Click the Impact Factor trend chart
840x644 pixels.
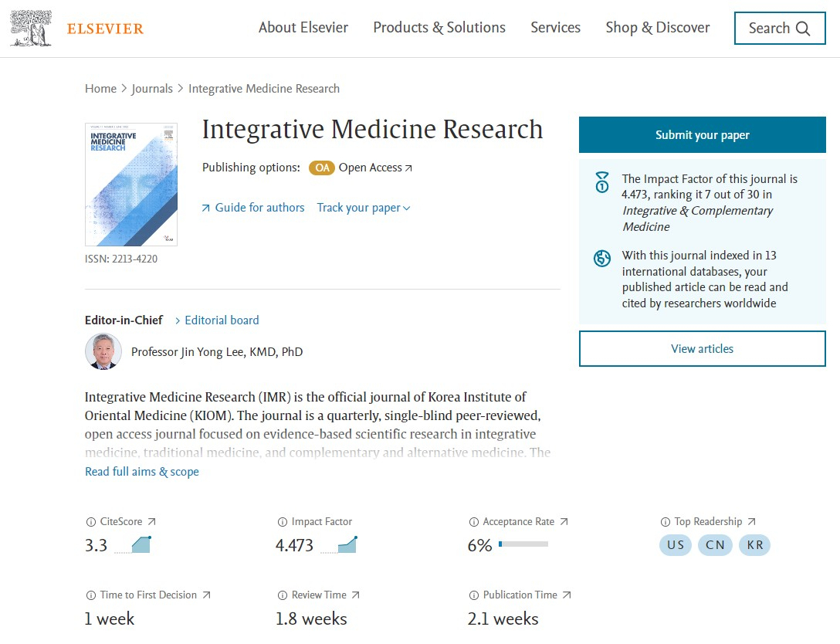click(339, 544)
